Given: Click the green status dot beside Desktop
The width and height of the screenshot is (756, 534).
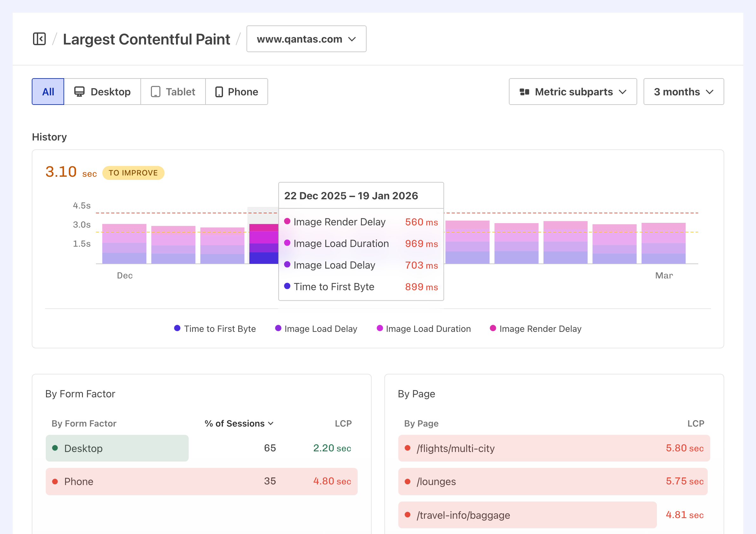Looking at the screenshot, I should 55,448.
